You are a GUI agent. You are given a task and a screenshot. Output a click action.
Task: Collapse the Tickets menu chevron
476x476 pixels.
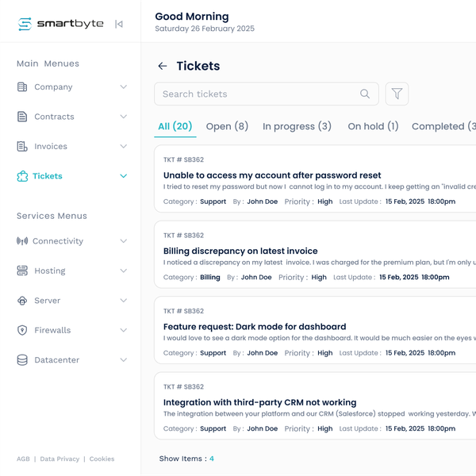tap(123, 176)
